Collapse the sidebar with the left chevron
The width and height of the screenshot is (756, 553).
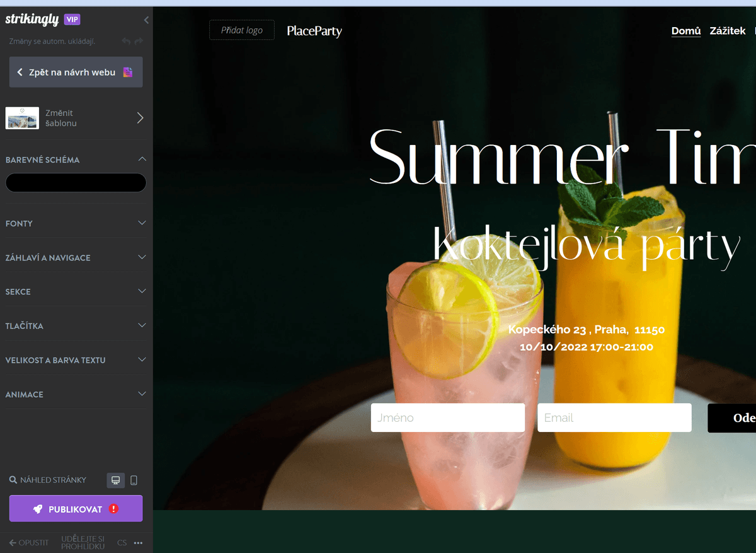click(146, 20)
